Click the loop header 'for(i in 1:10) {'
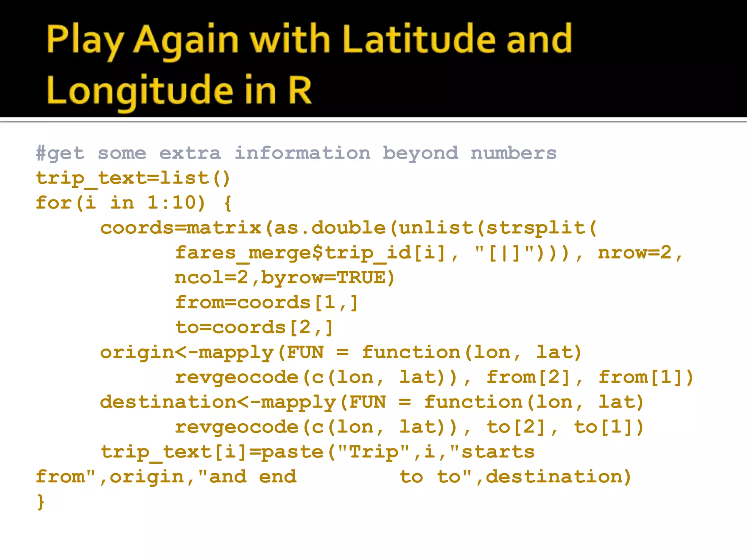Image resolution: width=747 pixels, height=560 pixels. click(x=133, y=203)
